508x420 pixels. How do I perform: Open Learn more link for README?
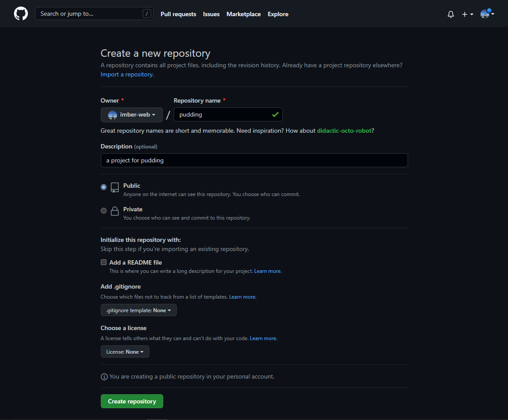[268, 271]
